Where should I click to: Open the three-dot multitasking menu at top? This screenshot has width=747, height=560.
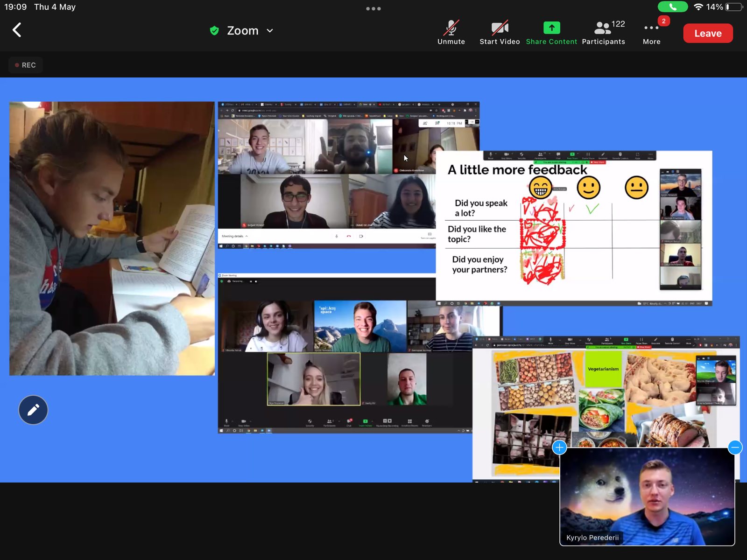click(x=373, y=8)
